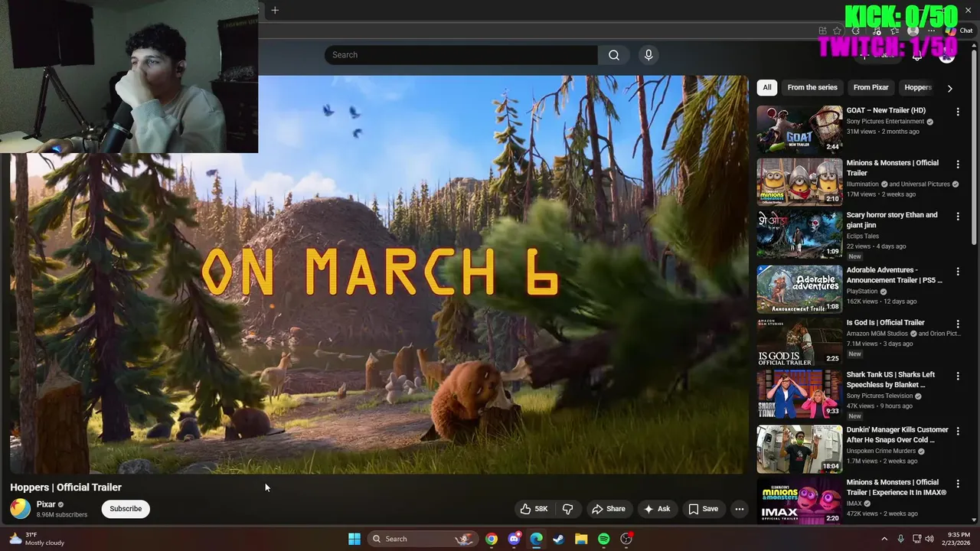Open options for Shark Tank US video
Viewport: 980px width, 551px height.
[x=957, y=377]
